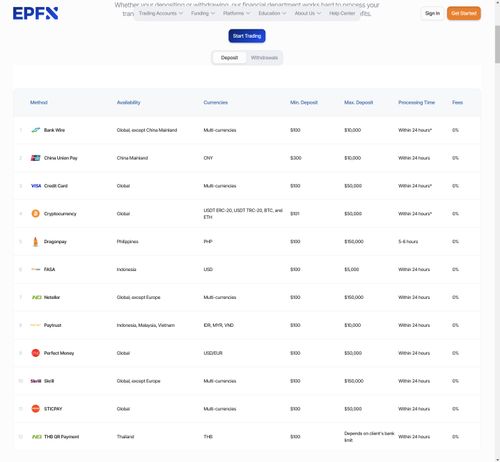Click the Processing Time column header

coord(417,102)
